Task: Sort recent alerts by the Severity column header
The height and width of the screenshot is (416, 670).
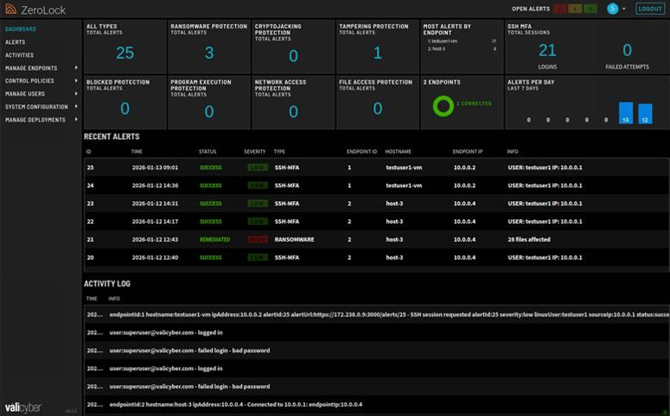Action: [x=255, y=152]
